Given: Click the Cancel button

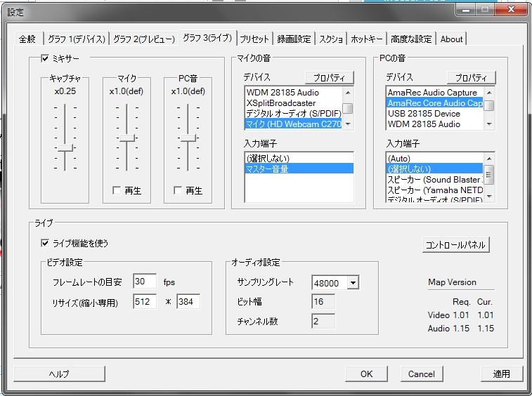Looking at the screenshot, I should (422, 374).
